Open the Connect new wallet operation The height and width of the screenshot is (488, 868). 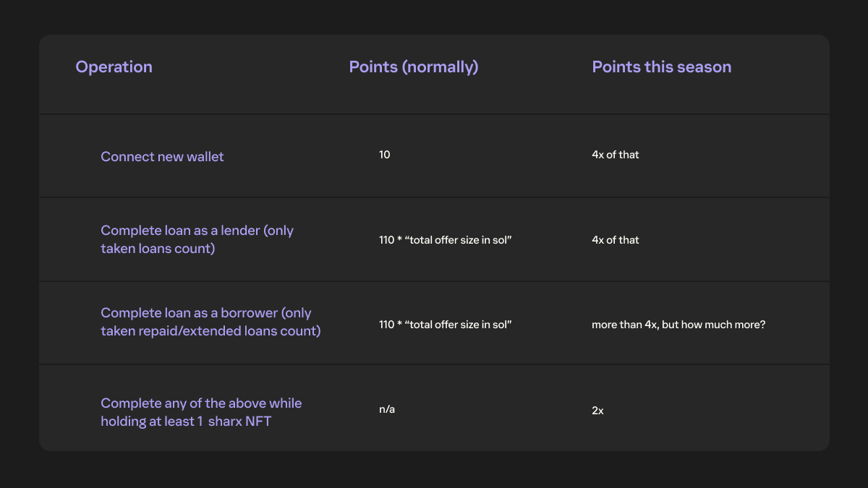pyautogui.click(x=162, y=157)
